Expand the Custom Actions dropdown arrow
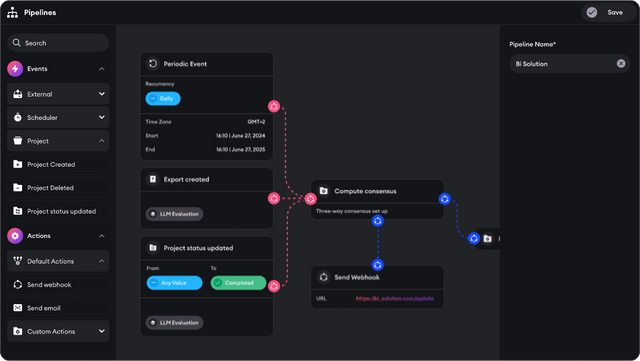 tap(102, 331)
